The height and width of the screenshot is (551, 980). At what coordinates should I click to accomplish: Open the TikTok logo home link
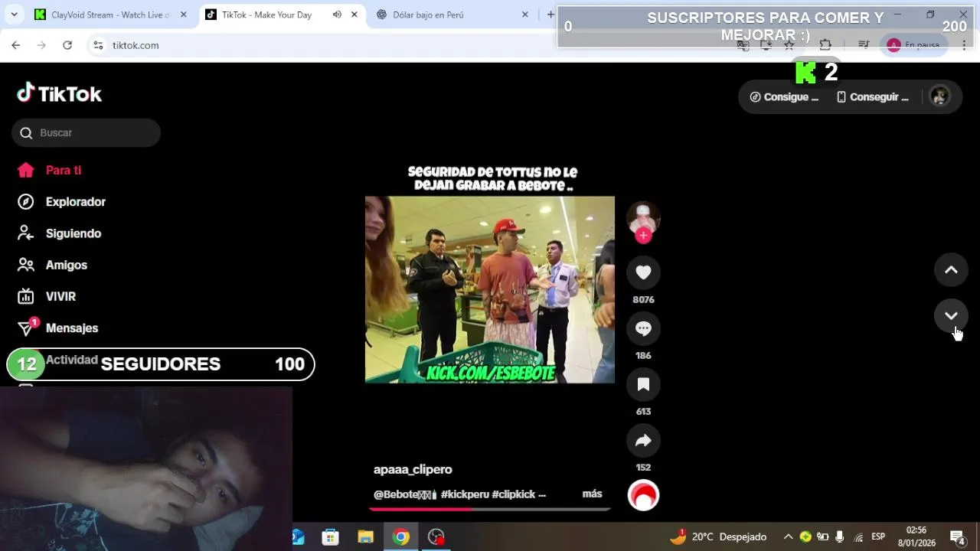pyautogui.click(x=59, y=93)
